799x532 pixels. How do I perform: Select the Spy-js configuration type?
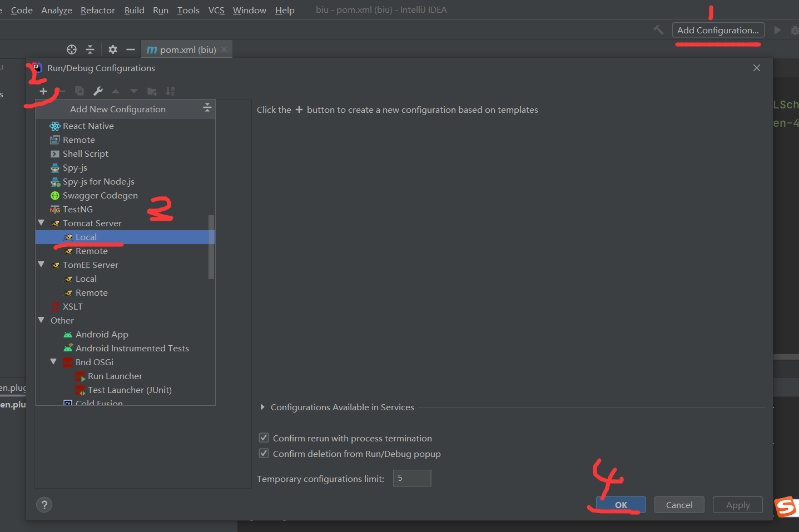click(x=75, y=167)
